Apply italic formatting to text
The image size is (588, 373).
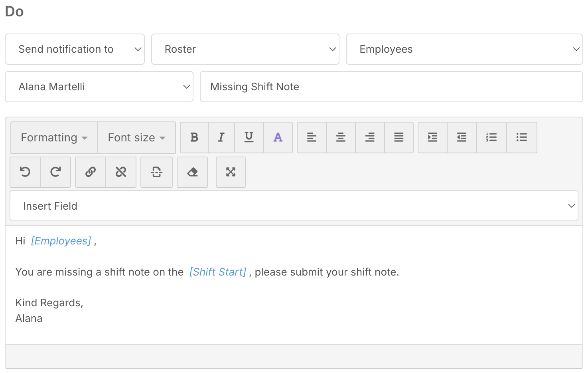point(221,137)
